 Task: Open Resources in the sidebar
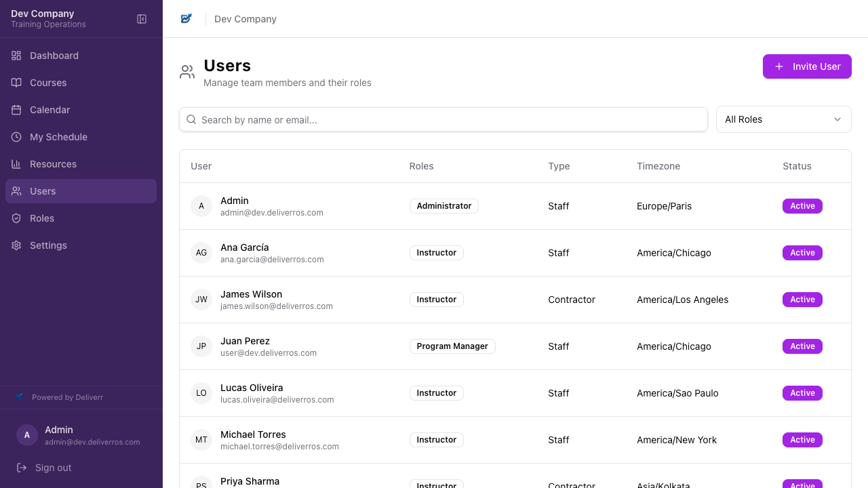[81, 164]
